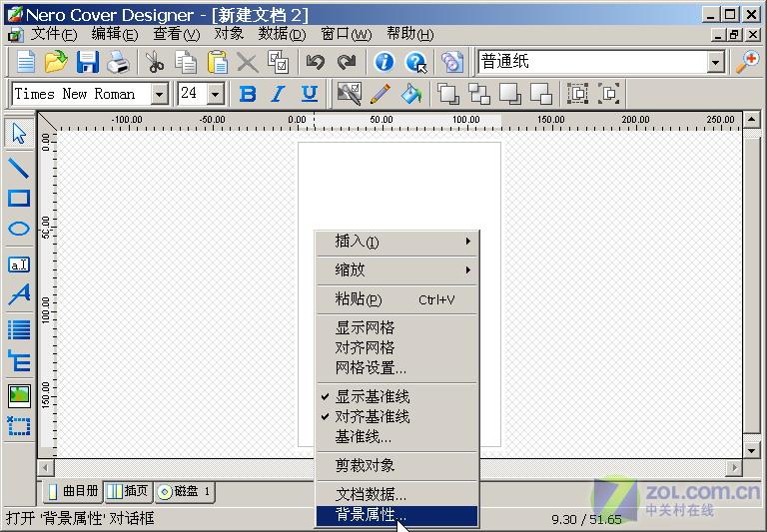Open the font name dropdown
Viewport: 767px width, 532px height.
[159, 94]
